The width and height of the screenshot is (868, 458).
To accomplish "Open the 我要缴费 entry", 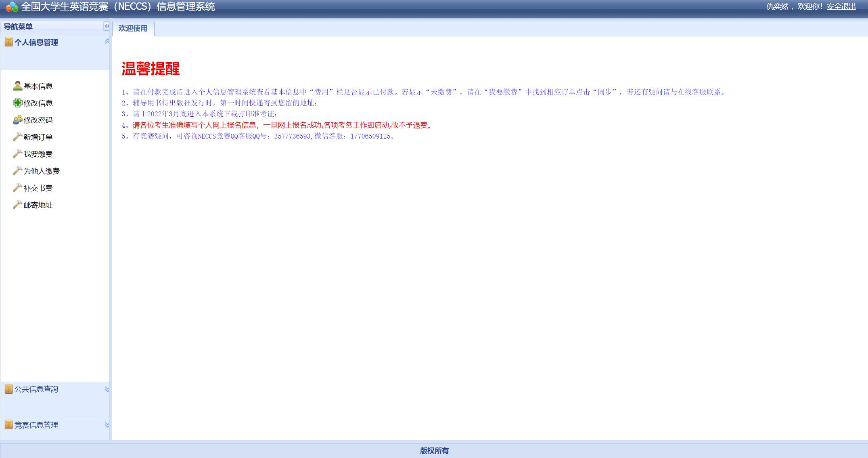I will (38, 154).
